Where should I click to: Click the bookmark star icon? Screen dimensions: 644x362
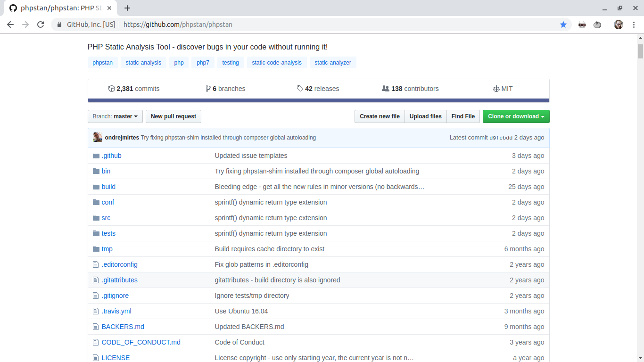tap(563, 25)
